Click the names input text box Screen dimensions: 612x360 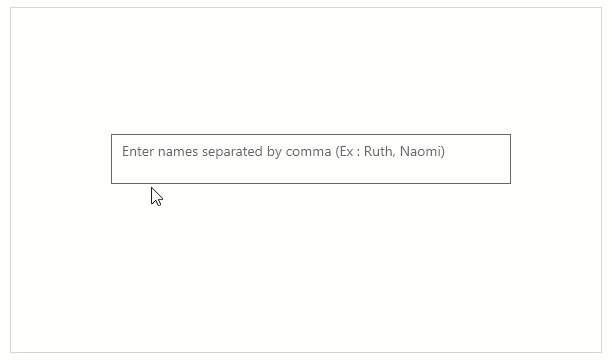311,159
